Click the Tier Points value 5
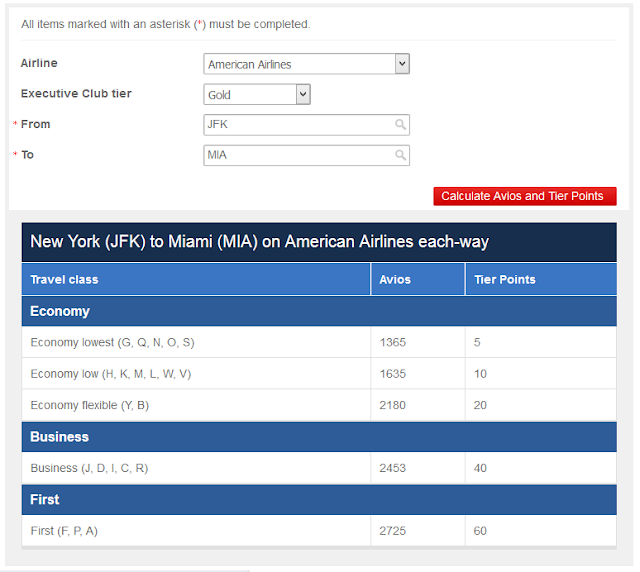Viewport: 640px width, 572px height. click(x=477, y=343)
